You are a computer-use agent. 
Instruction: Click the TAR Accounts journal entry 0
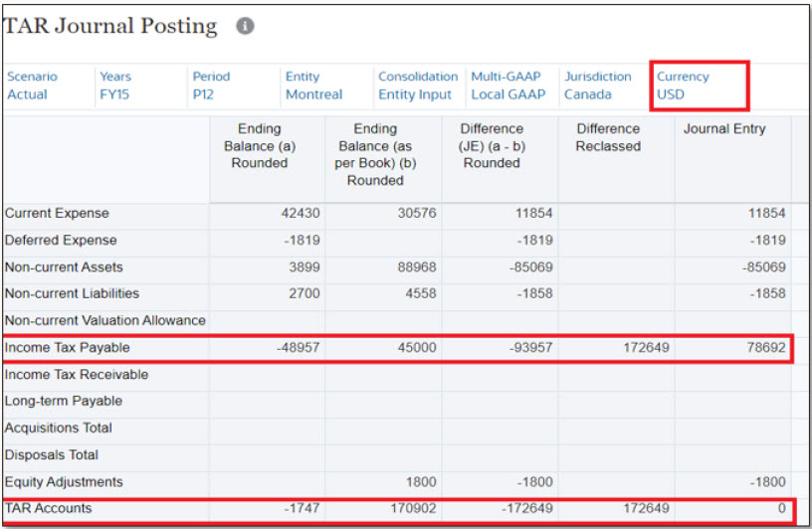pyautogui.click(x=732, y=508)
